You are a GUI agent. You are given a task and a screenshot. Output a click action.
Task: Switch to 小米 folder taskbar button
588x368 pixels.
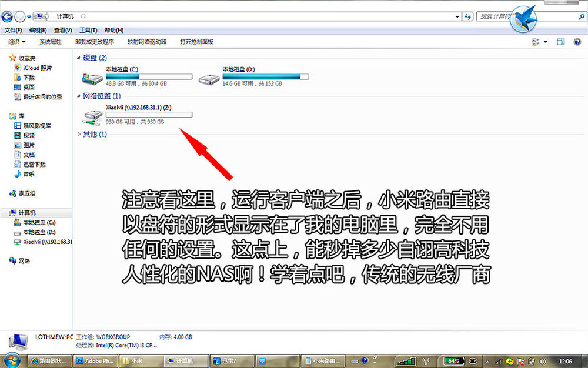tap(141, 361)
